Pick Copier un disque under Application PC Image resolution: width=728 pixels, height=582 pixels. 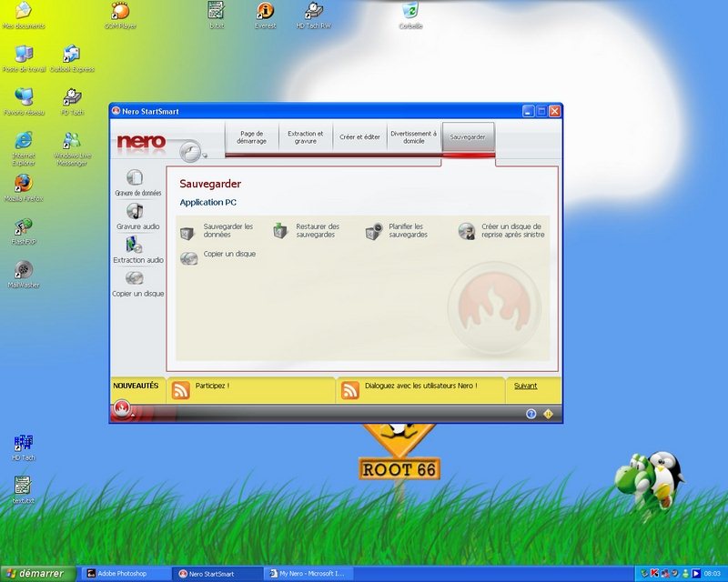coord(217,257)
